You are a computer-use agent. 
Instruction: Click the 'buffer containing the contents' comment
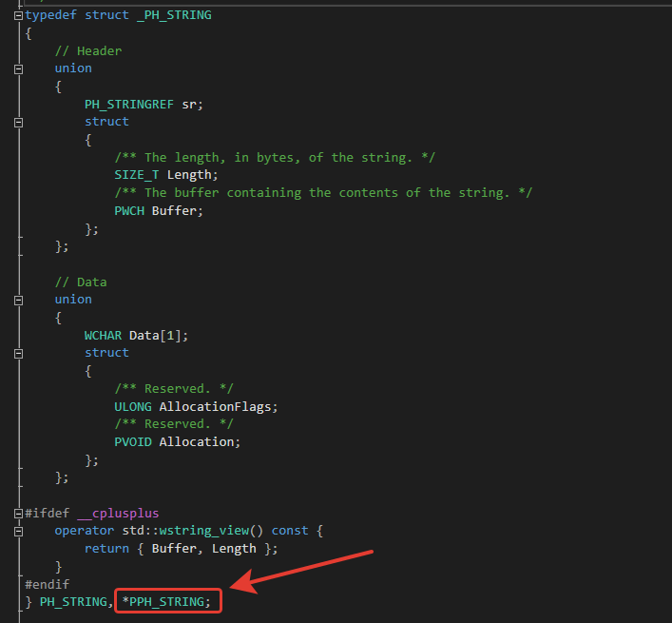tap(323, 193)
